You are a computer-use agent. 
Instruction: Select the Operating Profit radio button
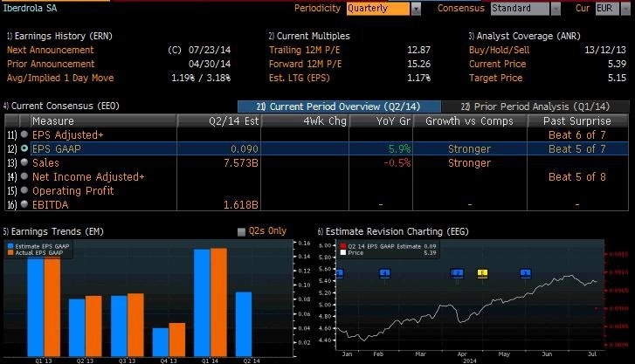tap(24, 190)
